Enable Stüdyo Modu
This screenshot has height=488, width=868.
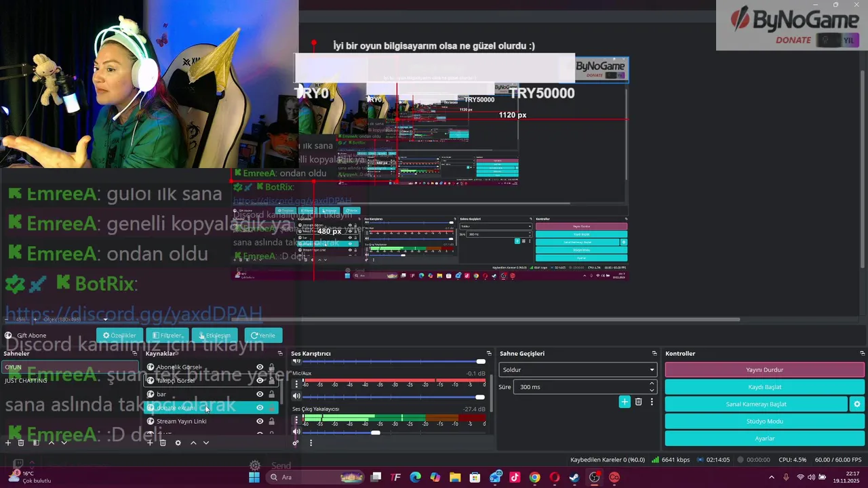(x=764, y=422)
